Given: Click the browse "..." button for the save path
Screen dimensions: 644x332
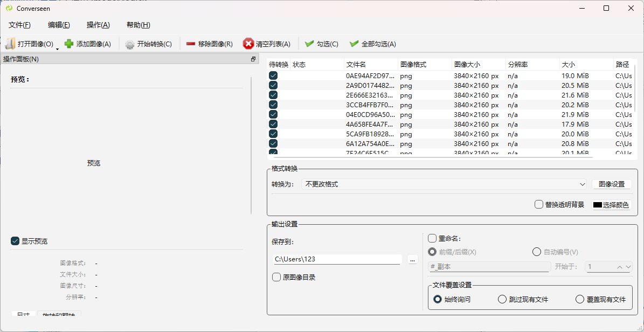Looking at the screenshot, I should [413, 259].
